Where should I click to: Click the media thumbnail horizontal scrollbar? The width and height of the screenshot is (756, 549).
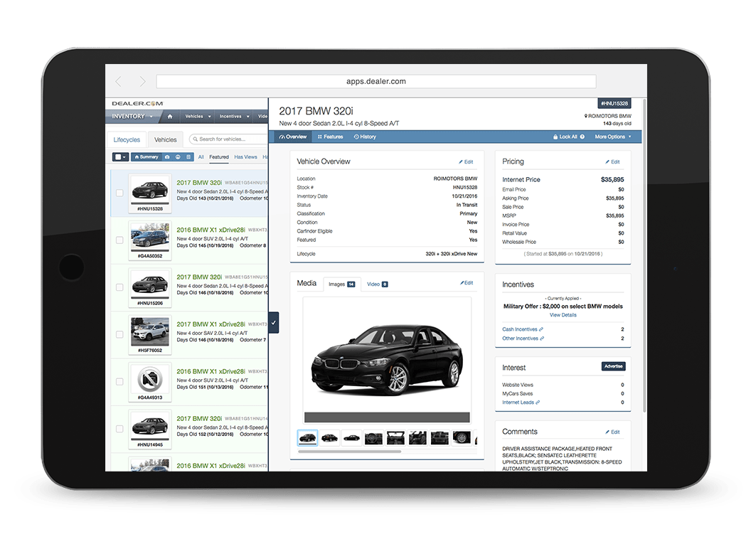tap(350, 452)
